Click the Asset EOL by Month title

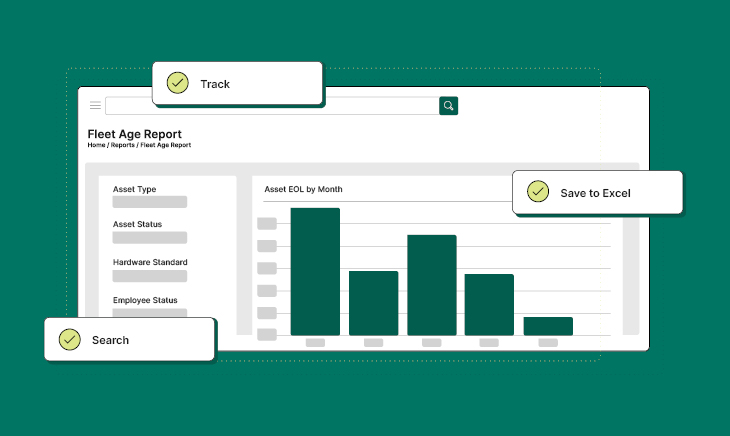point(303,188)
